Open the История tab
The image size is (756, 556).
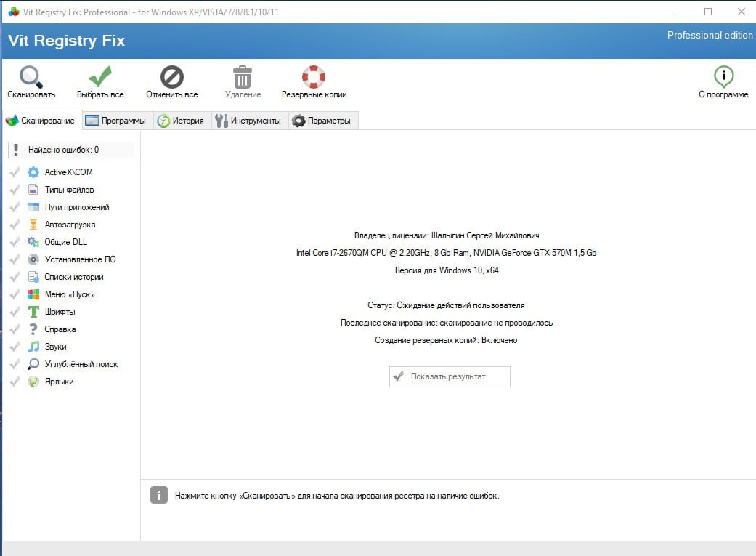(x=182, y=121)
